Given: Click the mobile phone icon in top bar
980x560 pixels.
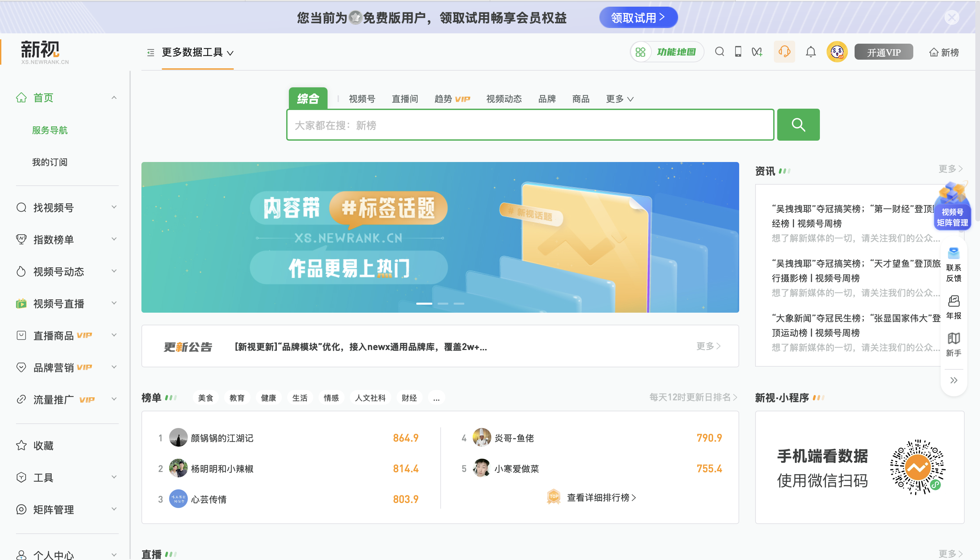Looking at the screenshot, I should [738, 52].
